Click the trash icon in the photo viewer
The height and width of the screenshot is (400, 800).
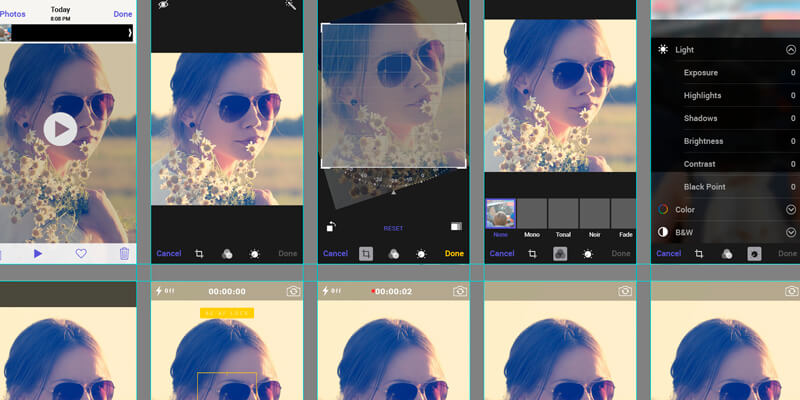(x=124, y=254)
